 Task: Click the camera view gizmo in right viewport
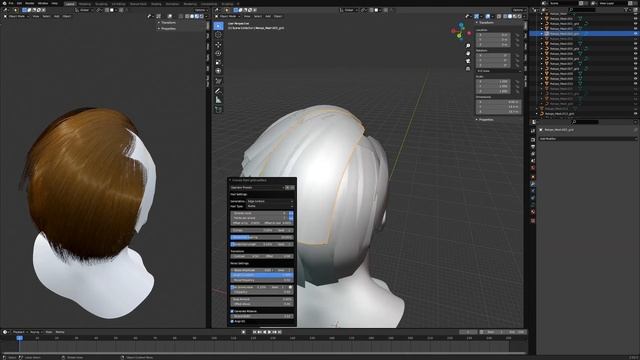coord(468,61)
